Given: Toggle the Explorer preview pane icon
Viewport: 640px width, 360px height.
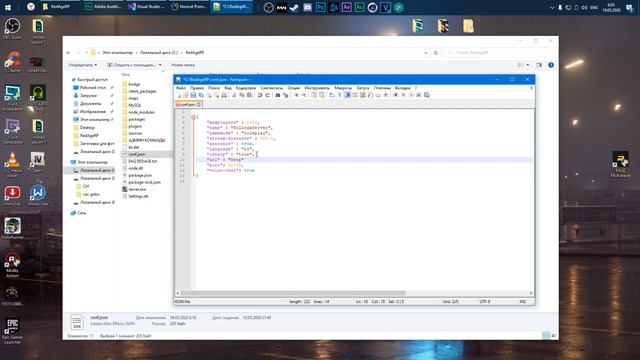Looking at the screenshot, I should click(539, 65).
